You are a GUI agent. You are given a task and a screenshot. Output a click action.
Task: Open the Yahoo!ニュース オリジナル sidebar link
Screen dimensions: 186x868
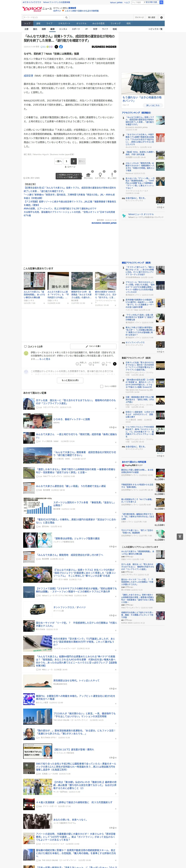point(141,214)
